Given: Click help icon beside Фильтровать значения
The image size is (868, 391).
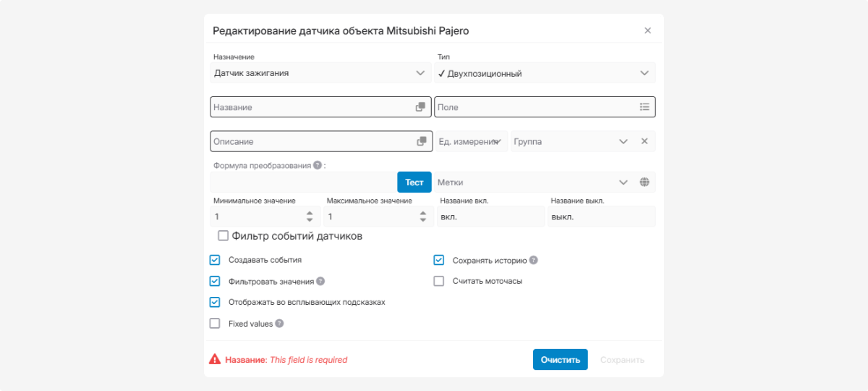Looking at the screenshot, I should [x=320, y=281].
